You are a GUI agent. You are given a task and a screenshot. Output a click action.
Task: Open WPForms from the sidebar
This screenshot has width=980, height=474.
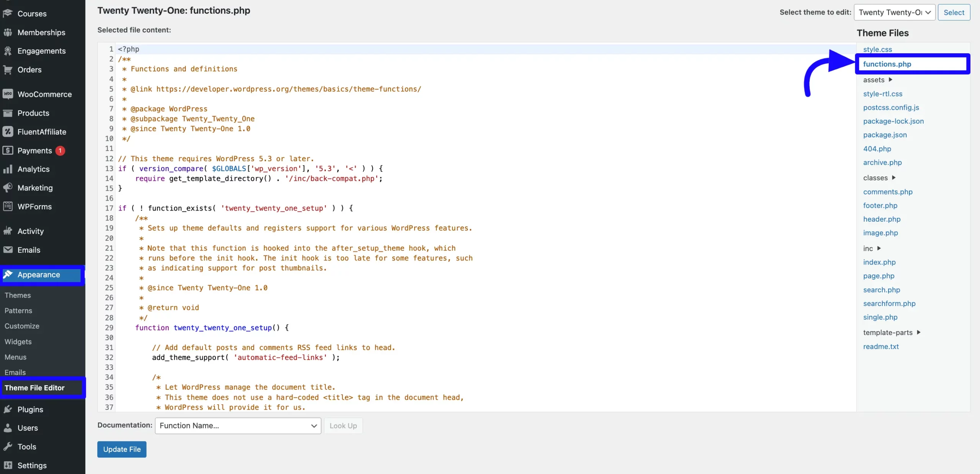[x=8, y=206]
